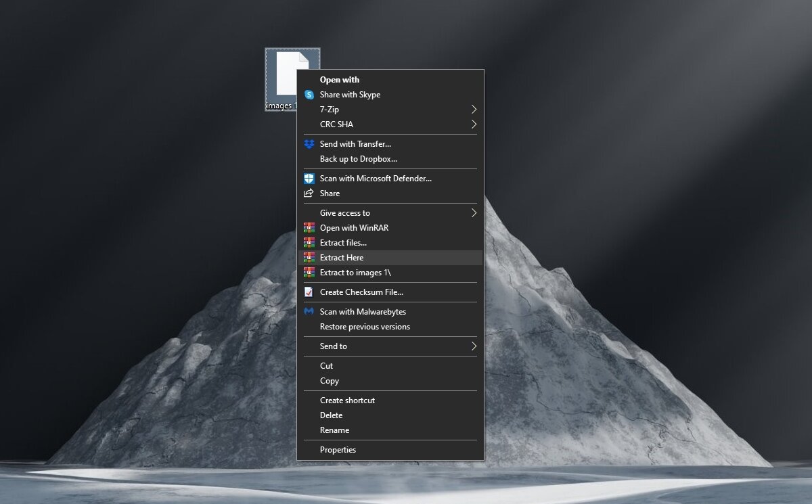Click the Microsoft Defender shield icon
The image size is (812, 504).
click(x=309, y=178)
